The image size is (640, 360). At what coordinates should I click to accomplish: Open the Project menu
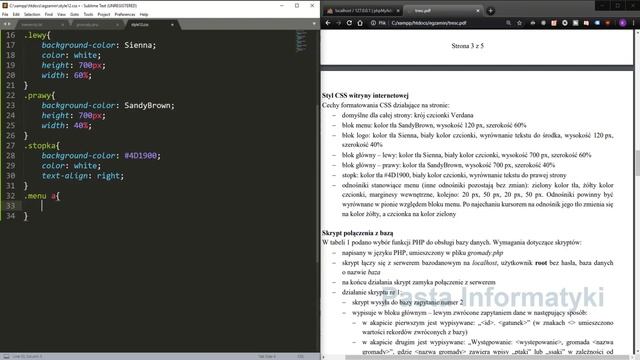104,14
